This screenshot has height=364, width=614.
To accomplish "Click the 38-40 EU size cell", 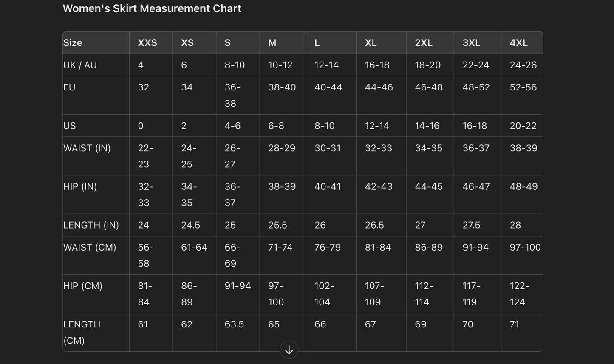I will pyautogui.click(x=282, y=87).
